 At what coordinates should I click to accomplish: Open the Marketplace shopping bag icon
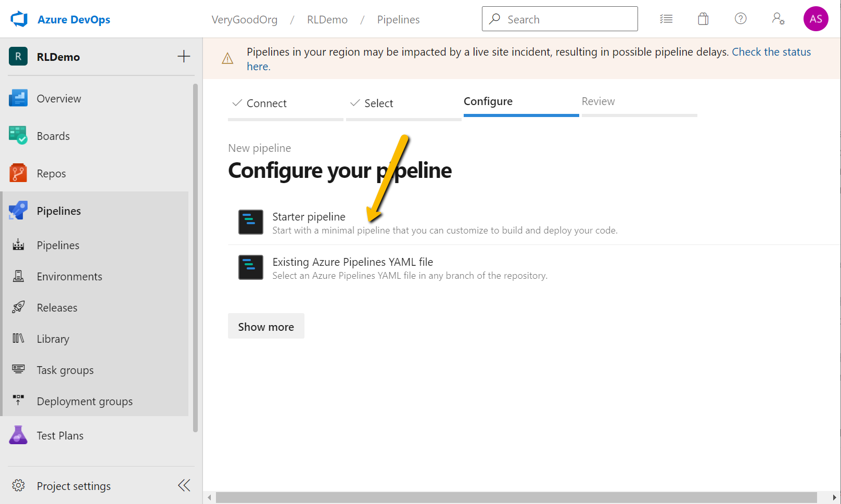point(703,19)
